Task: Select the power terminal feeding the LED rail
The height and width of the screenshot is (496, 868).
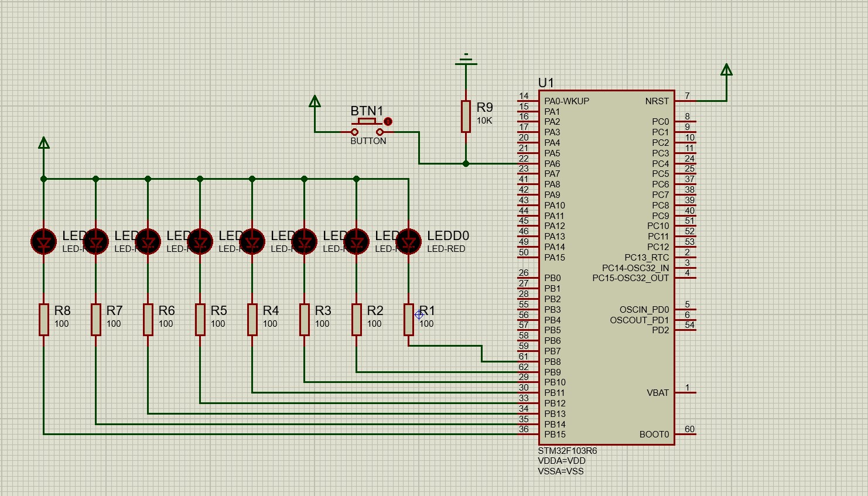Action: coord(43,142)
